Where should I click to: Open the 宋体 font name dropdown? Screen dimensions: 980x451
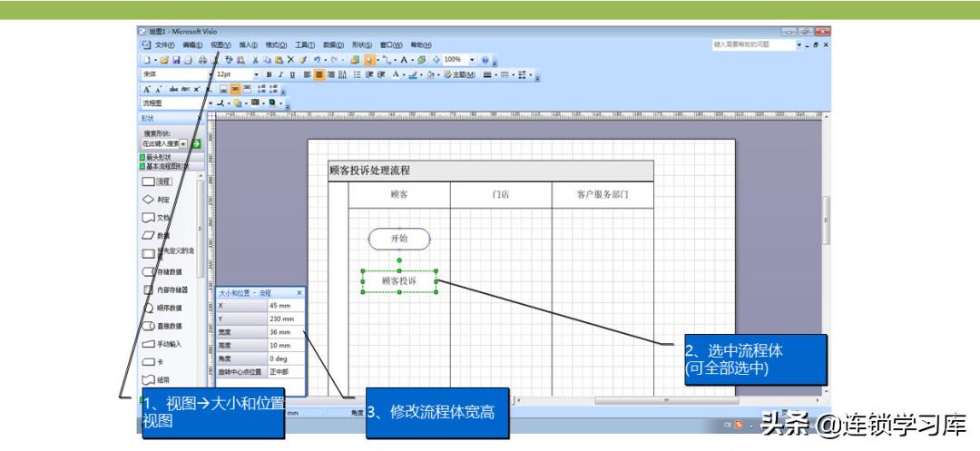pos(211,74)
